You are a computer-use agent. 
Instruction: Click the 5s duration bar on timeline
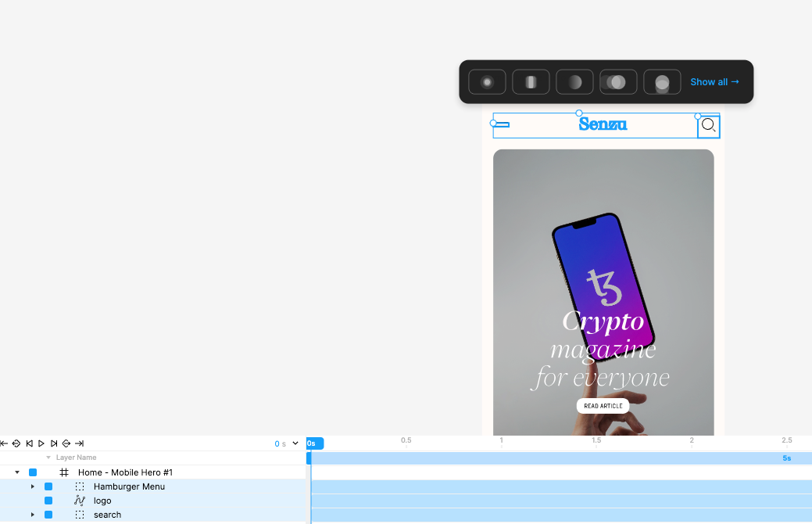pos(560,458)
